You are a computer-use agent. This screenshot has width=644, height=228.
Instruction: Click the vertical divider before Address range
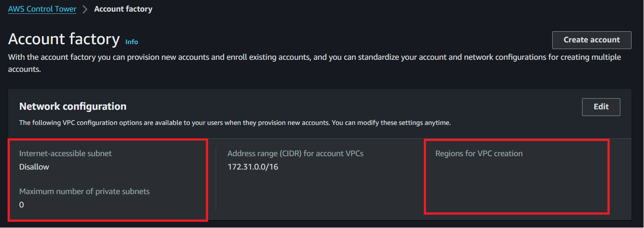(216, 179)
